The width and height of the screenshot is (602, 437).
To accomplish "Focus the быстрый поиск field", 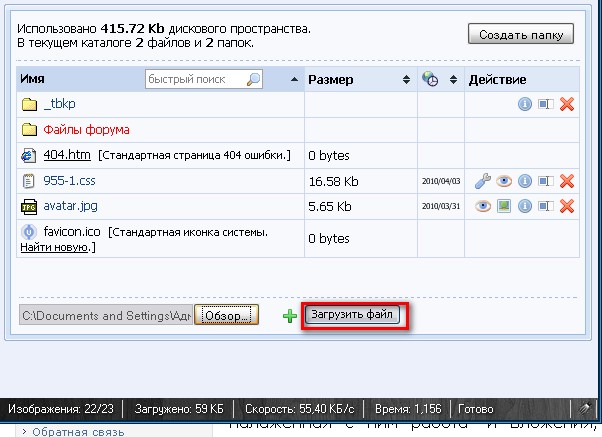I will tap(203, 79).
